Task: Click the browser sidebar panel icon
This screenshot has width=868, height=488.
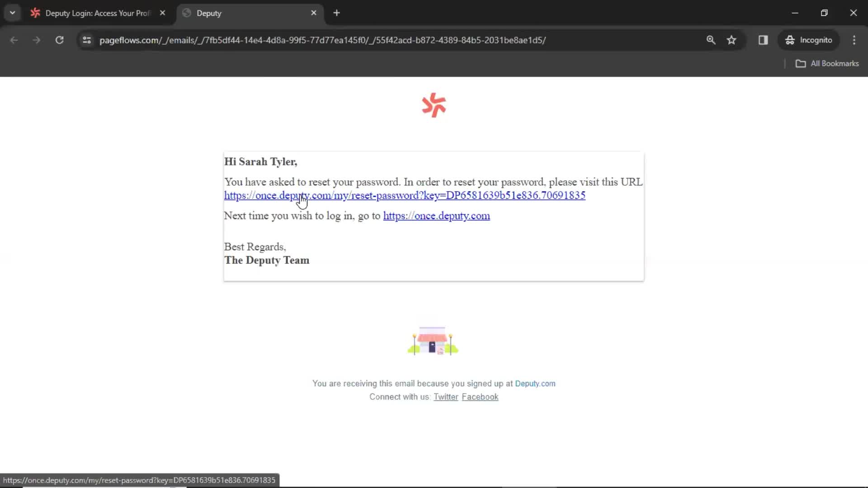Action: point(763,40)
